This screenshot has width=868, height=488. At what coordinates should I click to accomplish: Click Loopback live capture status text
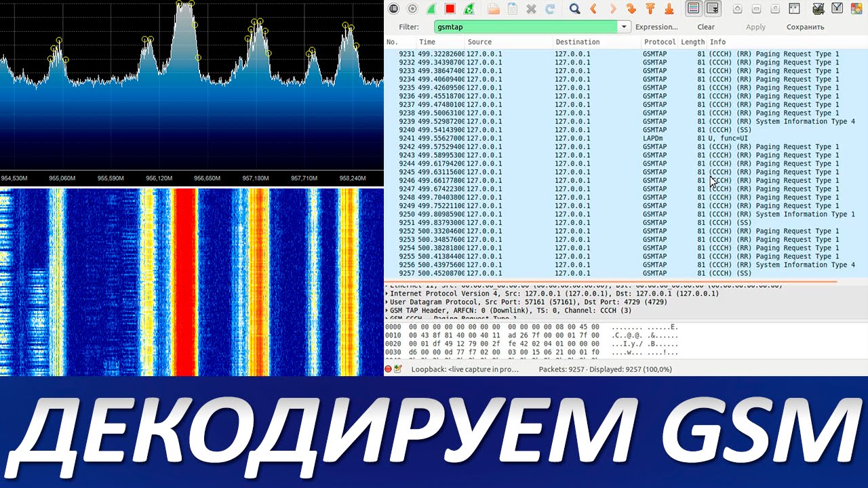click(465, 369)
